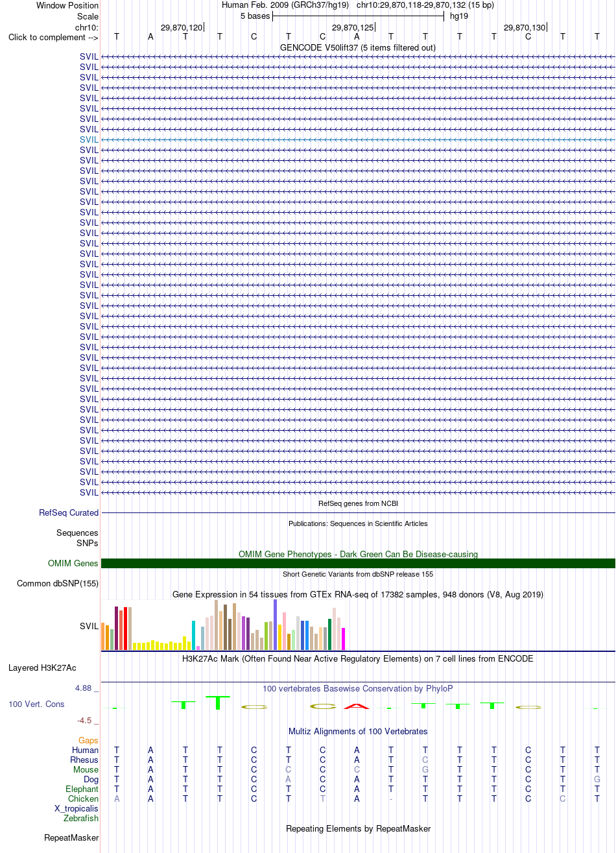This screenshot has width=616, height=853.
Task: Select the dark green OMIM gene bar
Action: tap(358, 563)
